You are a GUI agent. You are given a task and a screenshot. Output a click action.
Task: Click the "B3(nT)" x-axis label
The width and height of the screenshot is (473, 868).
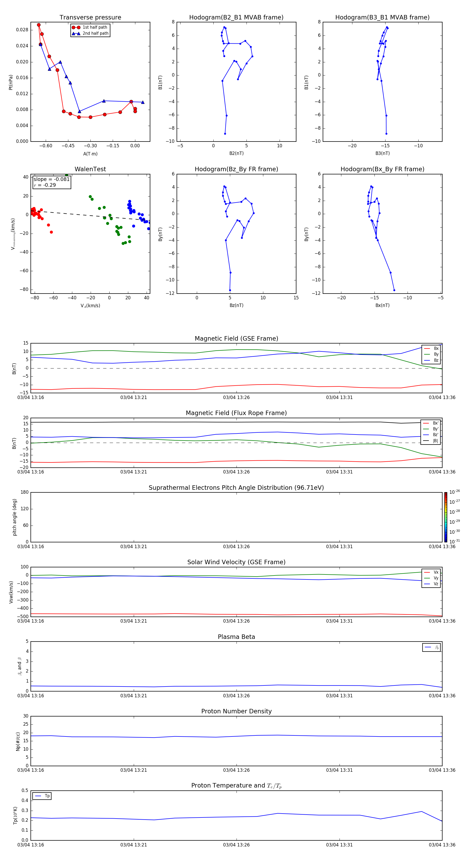pos(382,153)
